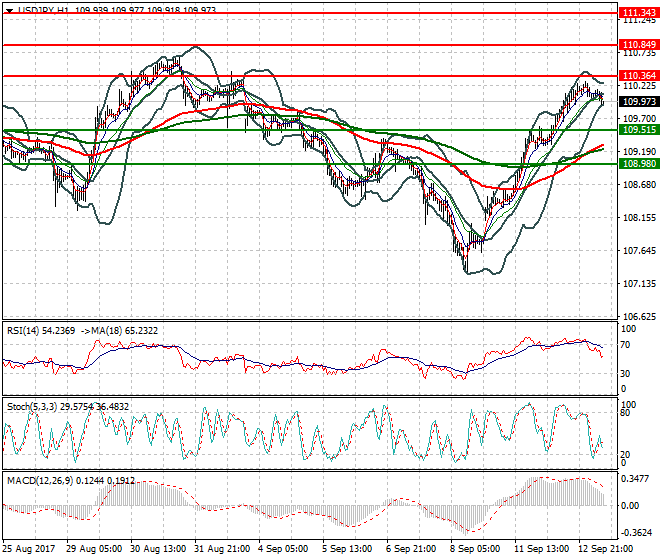Click the 4 Sep 05:00 time label
Screen dimensions: 660x560
(x=283, y=549)
